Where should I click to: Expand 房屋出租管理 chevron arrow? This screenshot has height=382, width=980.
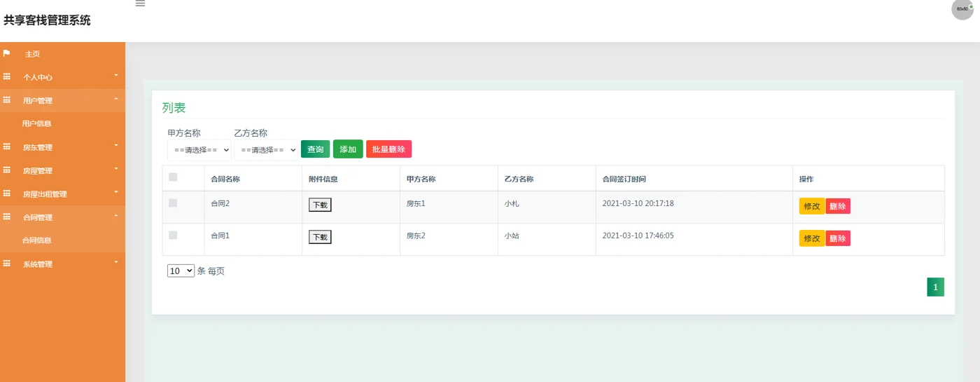(116, 191)
